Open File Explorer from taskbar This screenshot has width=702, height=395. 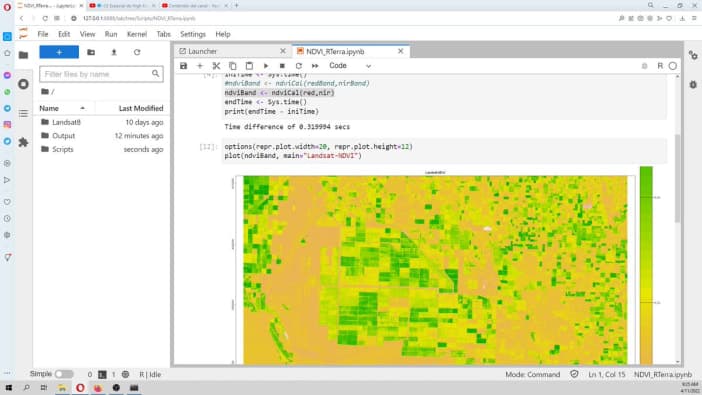tap(62, 388)
